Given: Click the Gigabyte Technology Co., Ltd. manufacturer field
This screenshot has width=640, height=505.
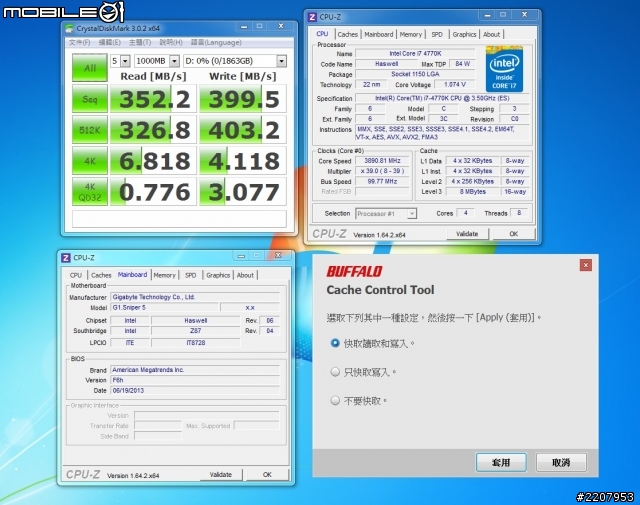Looking at the screenshot, I should [195, 297].
